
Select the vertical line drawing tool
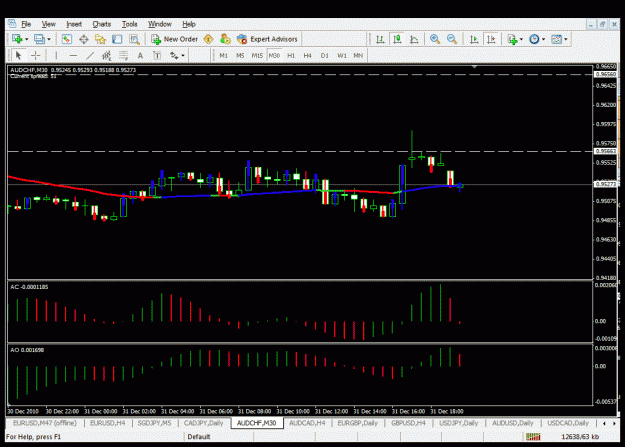(56, 55)
